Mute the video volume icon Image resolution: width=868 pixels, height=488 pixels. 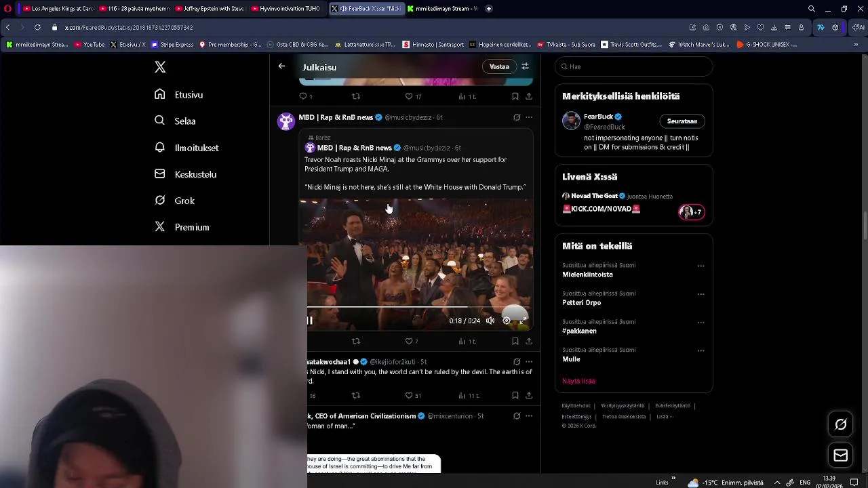490,321
